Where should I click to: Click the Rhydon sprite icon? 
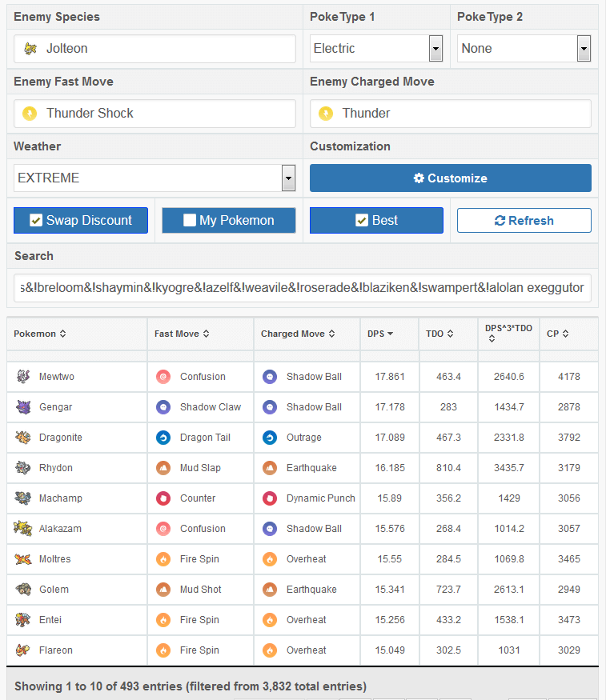(23, 467)
